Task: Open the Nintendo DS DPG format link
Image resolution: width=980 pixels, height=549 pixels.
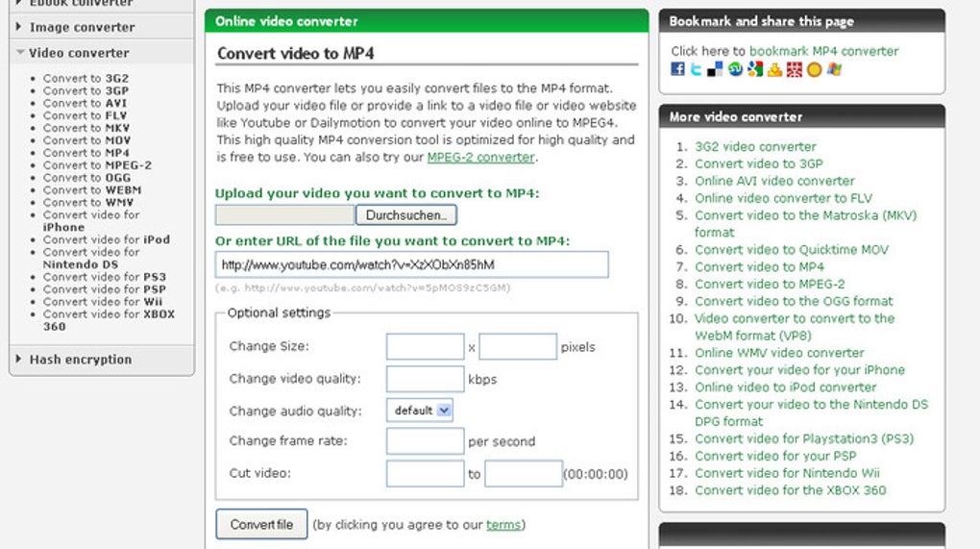Action: (811, 412)
